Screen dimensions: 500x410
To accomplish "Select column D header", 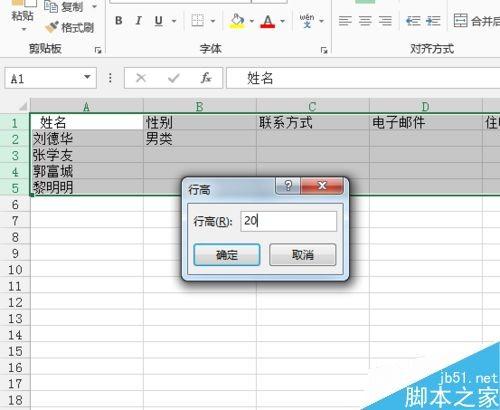I will pos(426,107).
